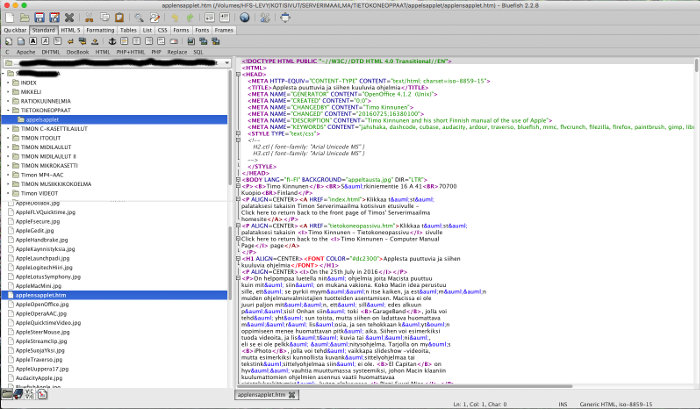Expand the Timon VIDEOT folder
The image size is (700, 409).
point(8,193)
